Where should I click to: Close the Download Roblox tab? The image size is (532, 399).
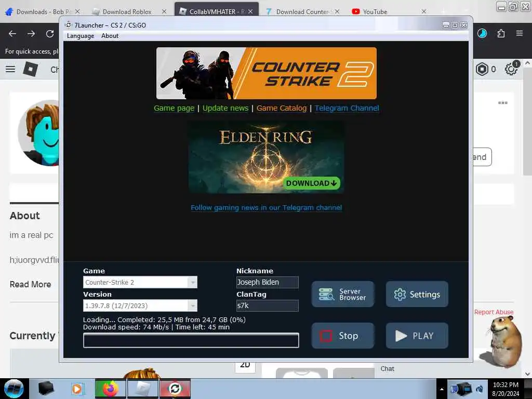164,11
